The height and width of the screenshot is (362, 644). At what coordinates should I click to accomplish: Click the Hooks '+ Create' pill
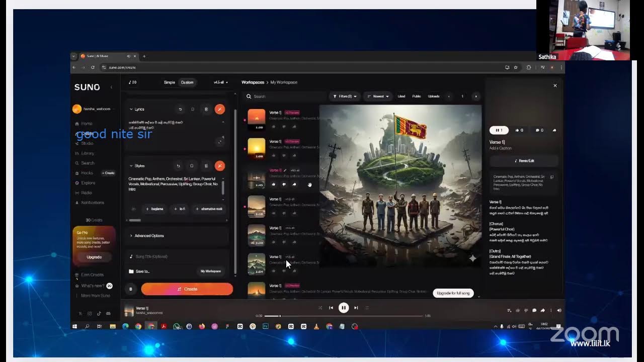coord(108,173)
